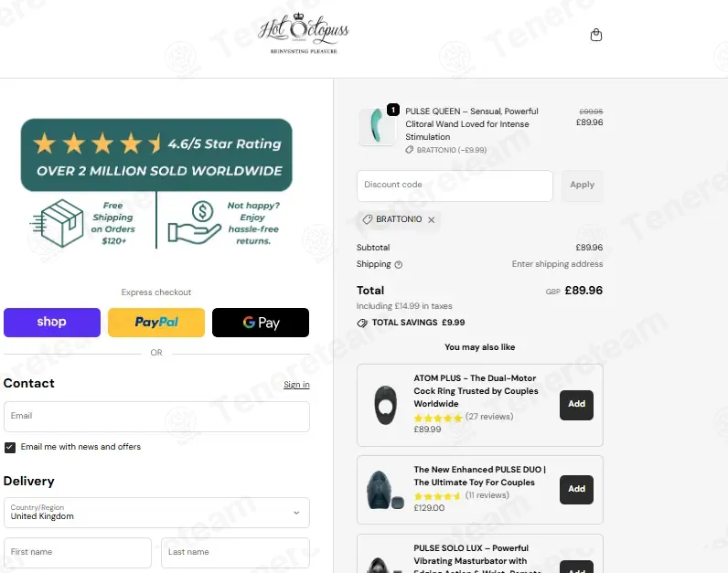Click 'Including £14.99 in taxes' text
Screen dimensions: 728x573
[x=404, y=306]
